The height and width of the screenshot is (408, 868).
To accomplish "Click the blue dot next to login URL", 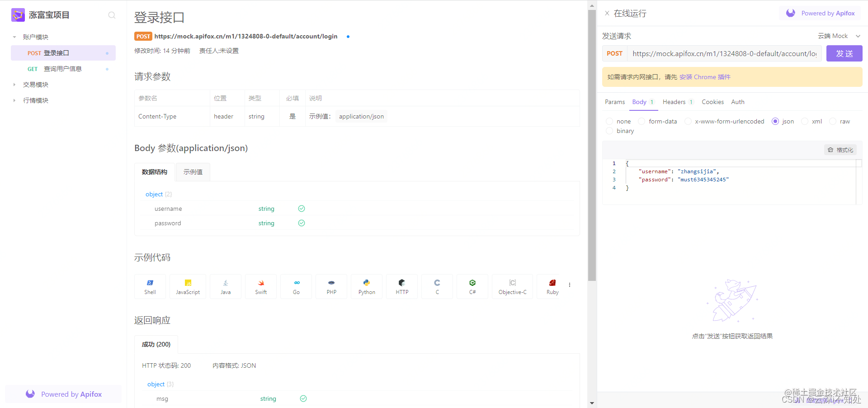I will click(x=348, y=37).
